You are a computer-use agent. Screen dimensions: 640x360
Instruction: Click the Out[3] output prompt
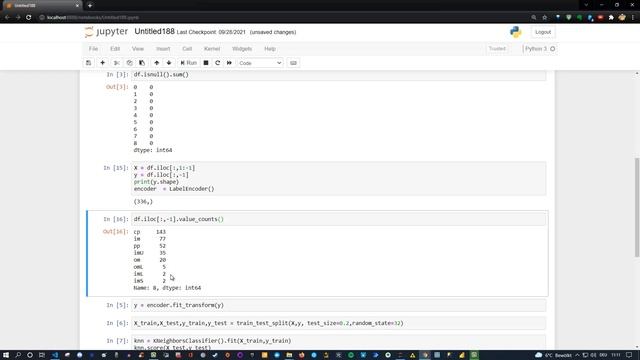pyautogui.click(x=117, y=87)
